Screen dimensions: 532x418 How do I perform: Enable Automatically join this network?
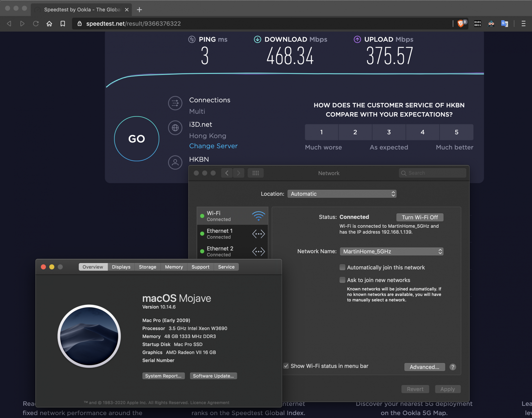pos(342,267)
